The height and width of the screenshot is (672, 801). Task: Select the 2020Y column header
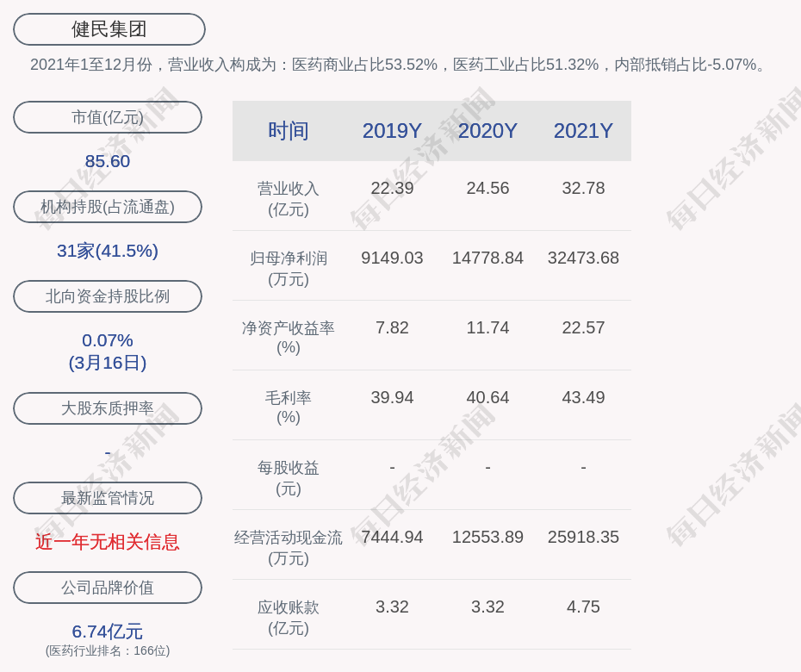[487, 131]
